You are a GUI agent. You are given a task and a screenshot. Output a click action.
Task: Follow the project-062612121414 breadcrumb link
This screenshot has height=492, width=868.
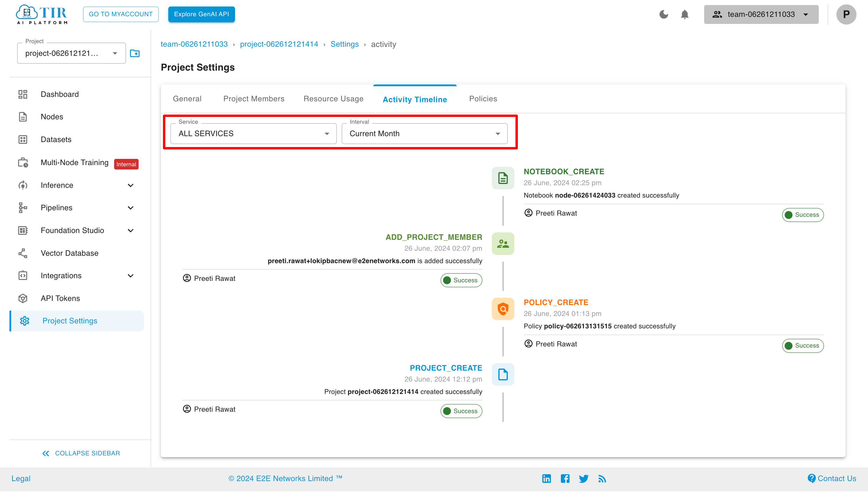pyautogui.click(x=279, y=44)
